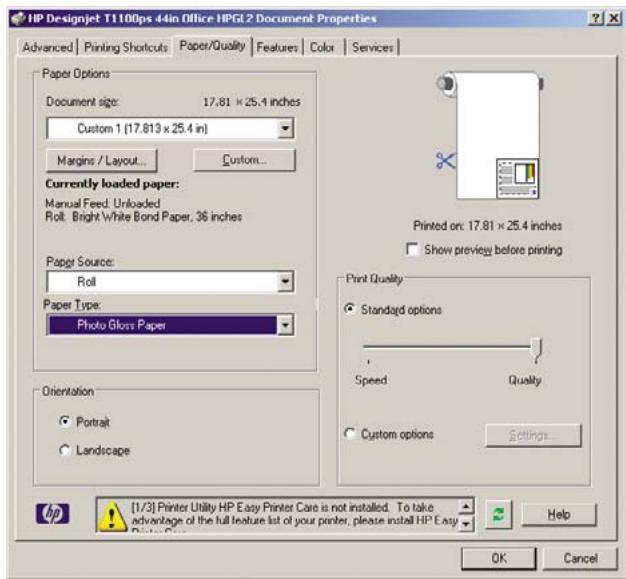Select the Paper/Quality tab
Viewport: 626px width, 579px height.
coord(212,46)
